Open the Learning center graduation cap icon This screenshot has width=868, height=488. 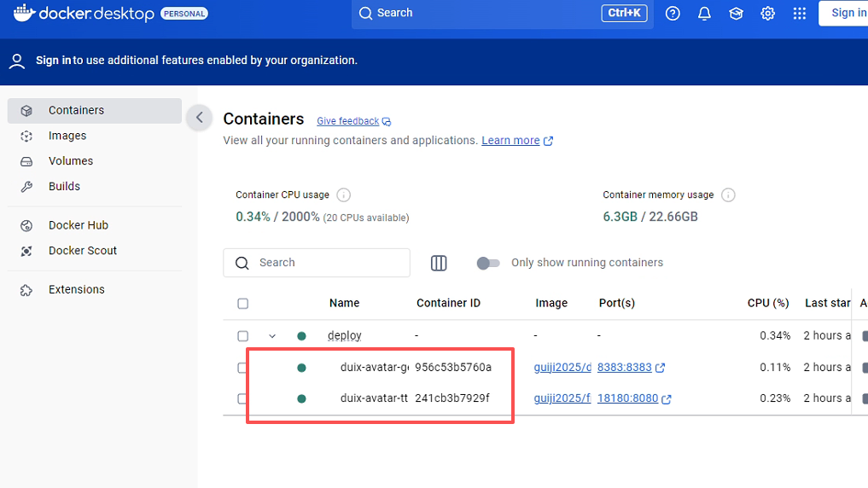point(736,14)
